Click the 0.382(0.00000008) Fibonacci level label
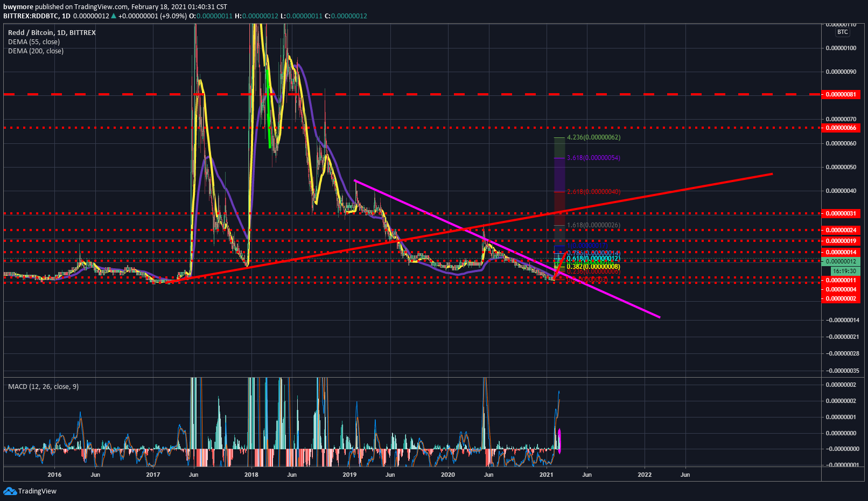868x501 pixels. [x=593, y=267]
